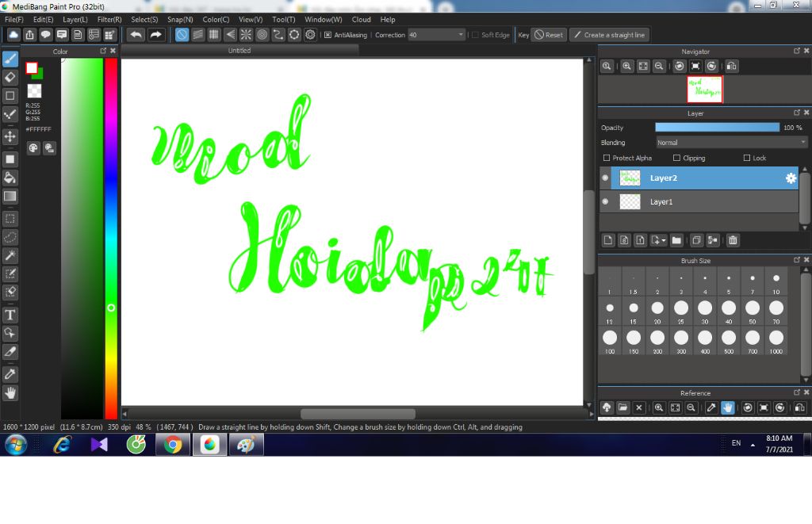Image resolution: width=812 pixels, height=524 pixels.
Task: Click the Redo arrow
Action: [x=155, y=35]
